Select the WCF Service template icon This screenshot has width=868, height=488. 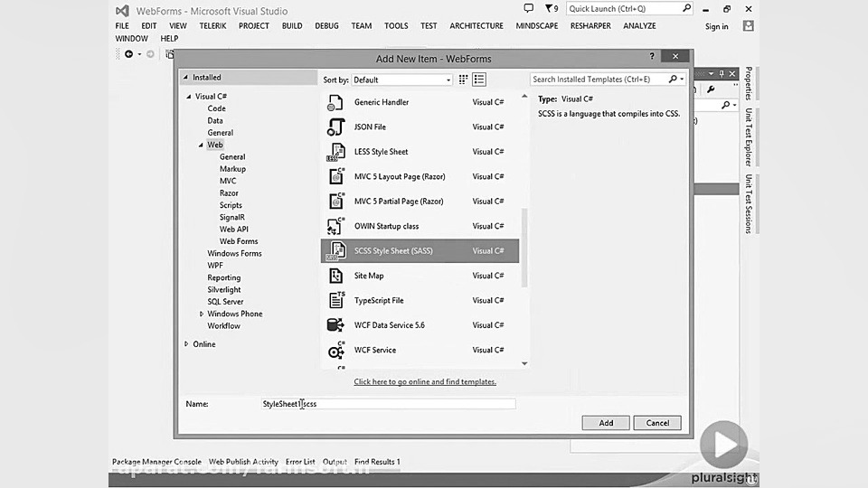coord(335,351)
